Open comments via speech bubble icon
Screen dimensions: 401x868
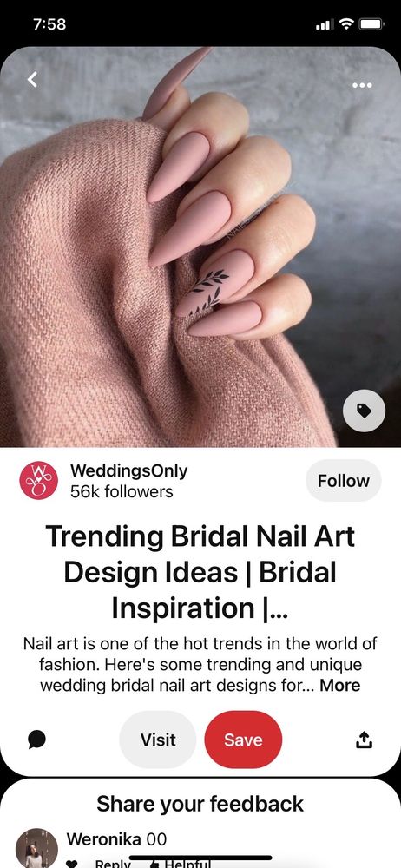[x=36, y=740]
